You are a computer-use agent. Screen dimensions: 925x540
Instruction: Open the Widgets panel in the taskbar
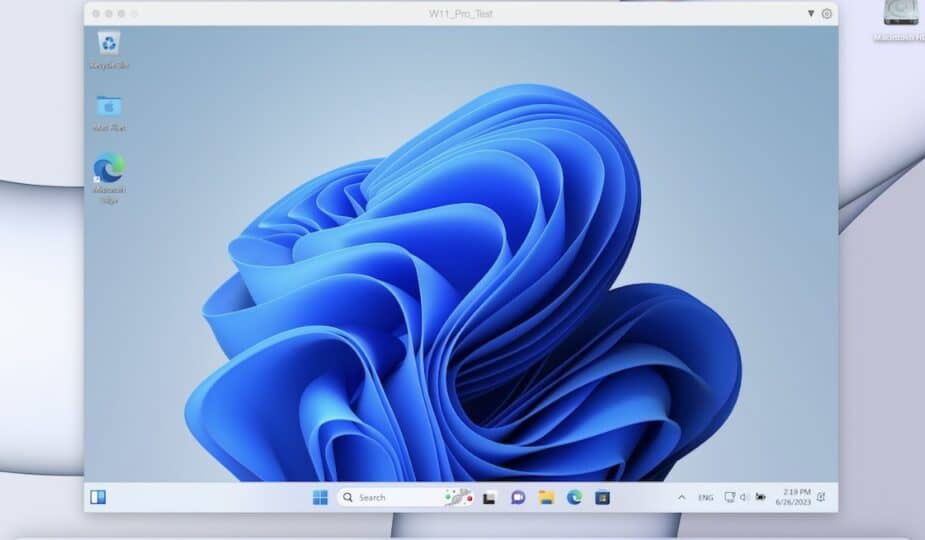[98, 498]
